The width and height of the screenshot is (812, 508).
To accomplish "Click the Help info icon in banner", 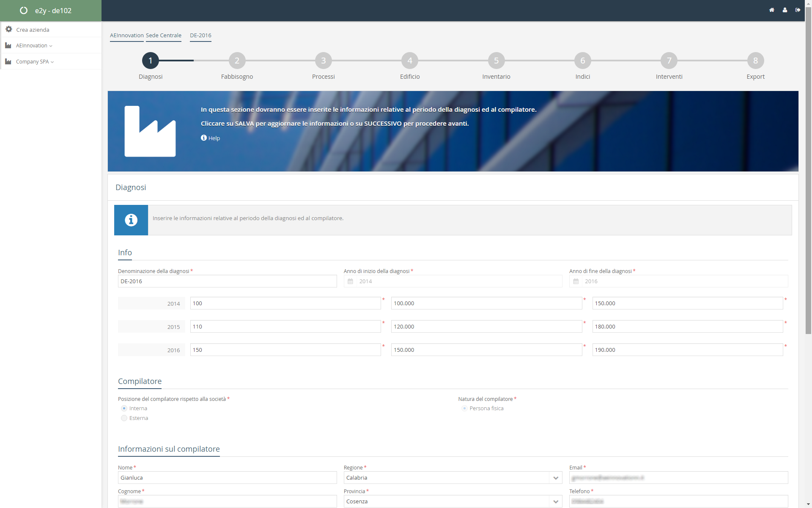I will click(x=204, y=138).
